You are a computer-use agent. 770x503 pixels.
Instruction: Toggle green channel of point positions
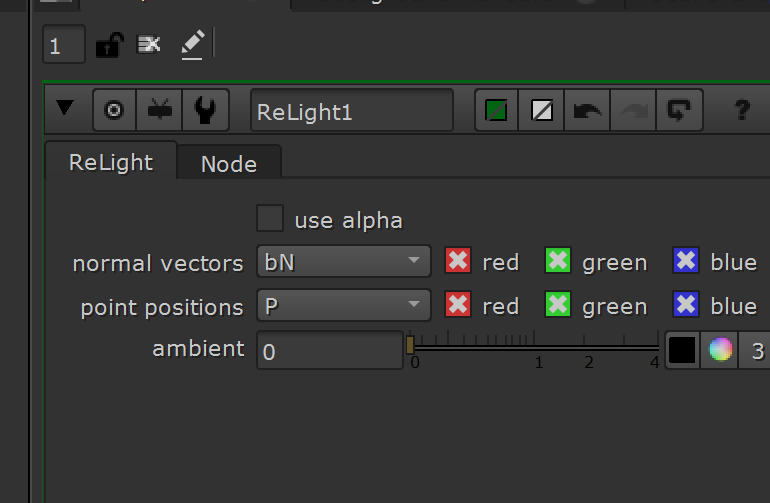[558, 305]
